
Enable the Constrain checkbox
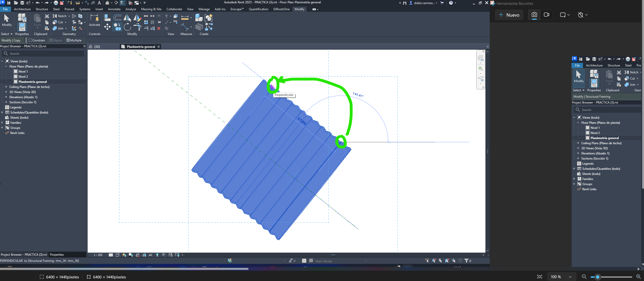coord(30,40)
